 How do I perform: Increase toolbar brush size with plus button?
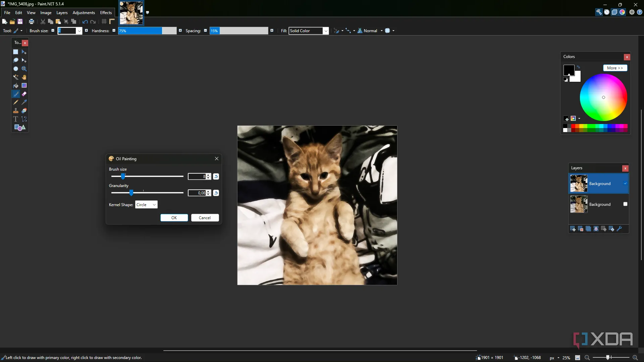pos(86,31)
